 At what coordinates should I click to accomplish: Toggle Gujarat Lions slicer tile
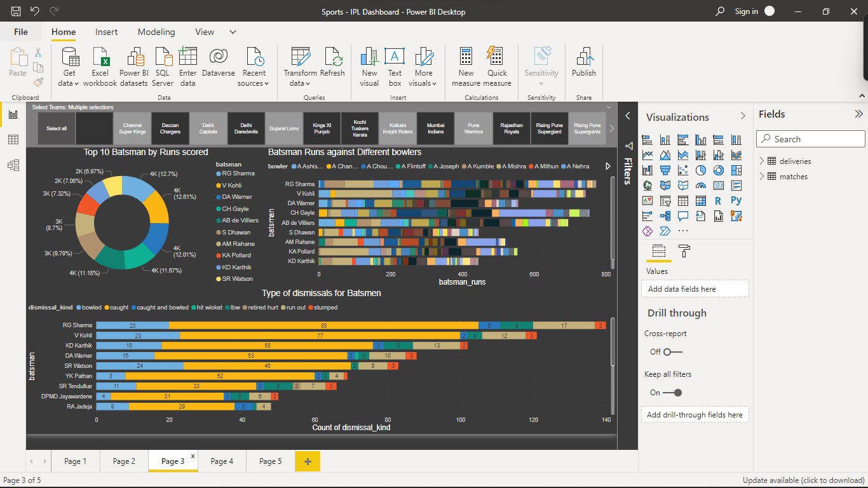coord(284,128)
